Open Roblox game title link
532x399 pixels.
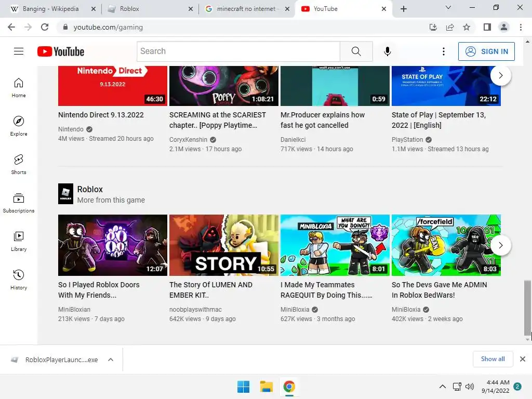tap(90, 189)
